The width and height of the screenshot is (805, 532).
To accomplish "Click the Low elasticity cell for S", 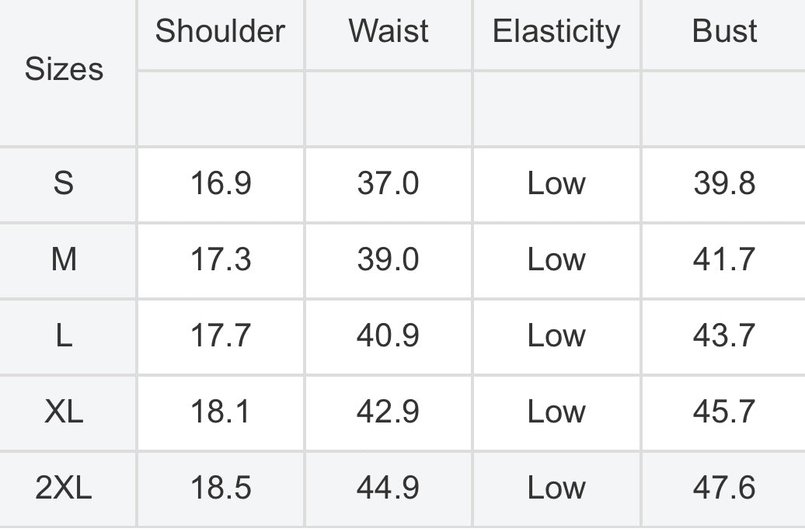I will pos(556,183).
